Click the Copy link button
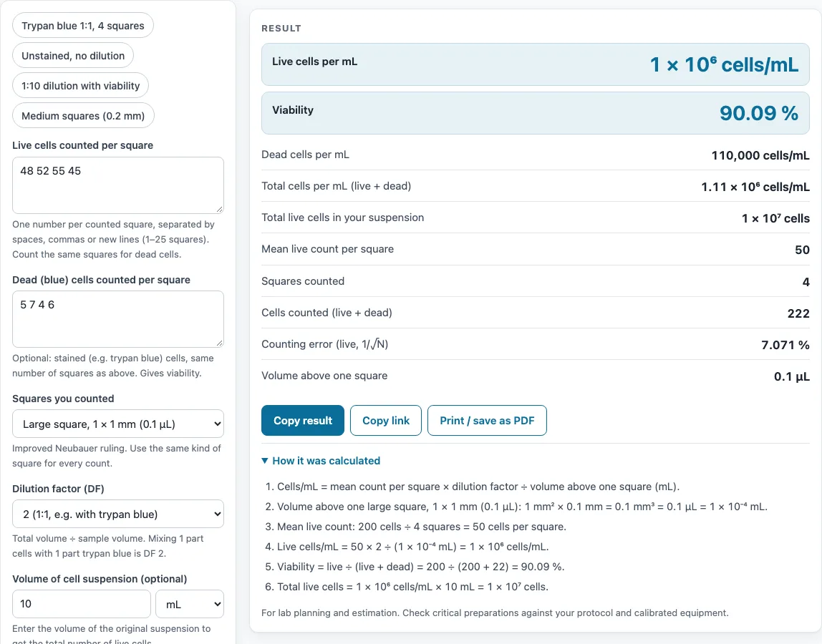Viewport: 822px width, 644px height. tap(386, 420)
